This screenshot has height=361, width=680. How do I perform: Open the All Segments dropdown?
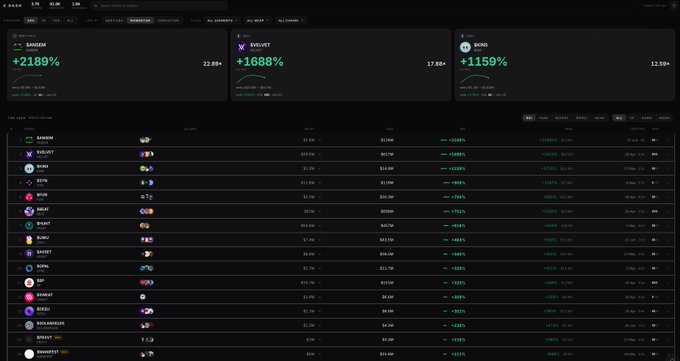pyautogui.click(x=223, y=20)
